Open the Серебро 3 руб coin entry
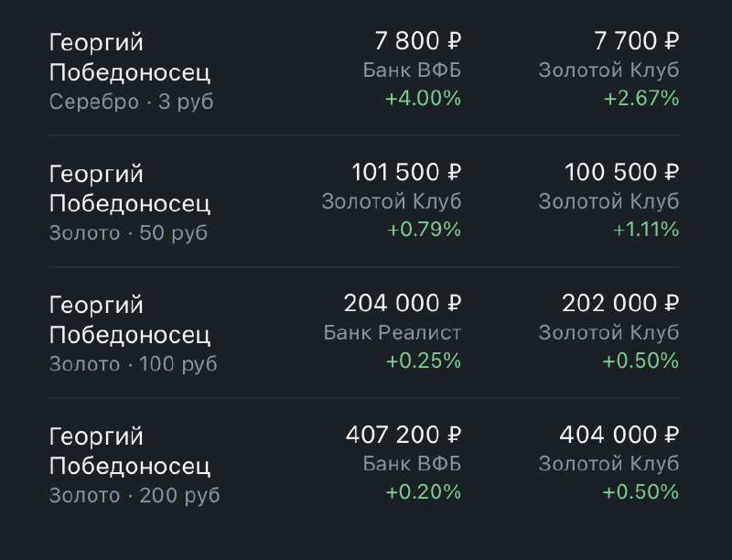This screenshot has width=732, height=560. pos(131,70)
